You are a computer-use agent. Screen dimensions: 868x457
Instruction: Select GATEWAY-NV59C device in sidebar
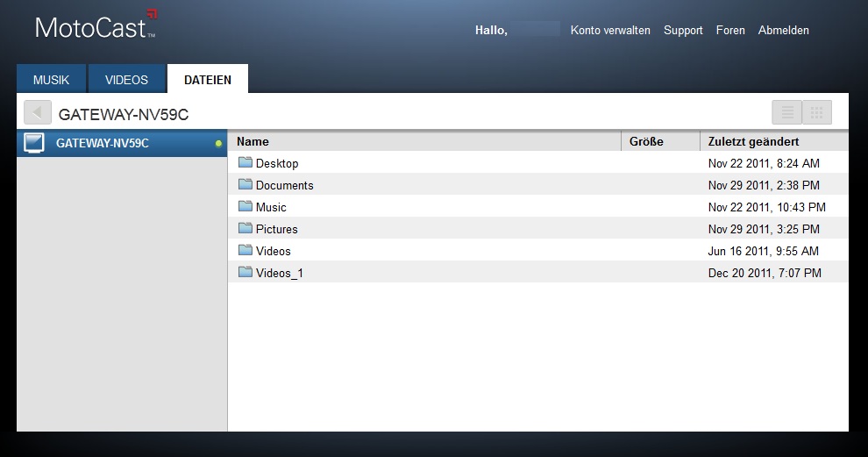point(103,143)
